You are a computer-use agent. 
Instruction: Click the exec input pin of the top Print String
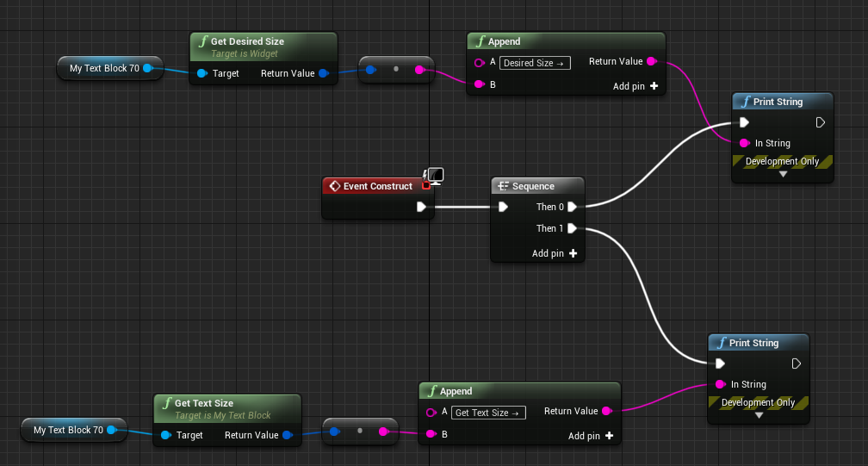point(745,122)
